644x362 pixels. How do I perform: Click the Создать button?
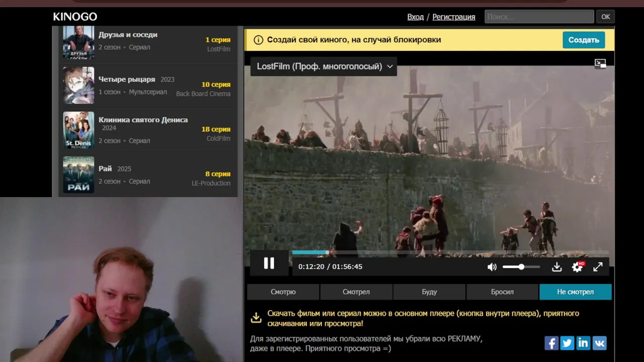click(x=584, y=40)
